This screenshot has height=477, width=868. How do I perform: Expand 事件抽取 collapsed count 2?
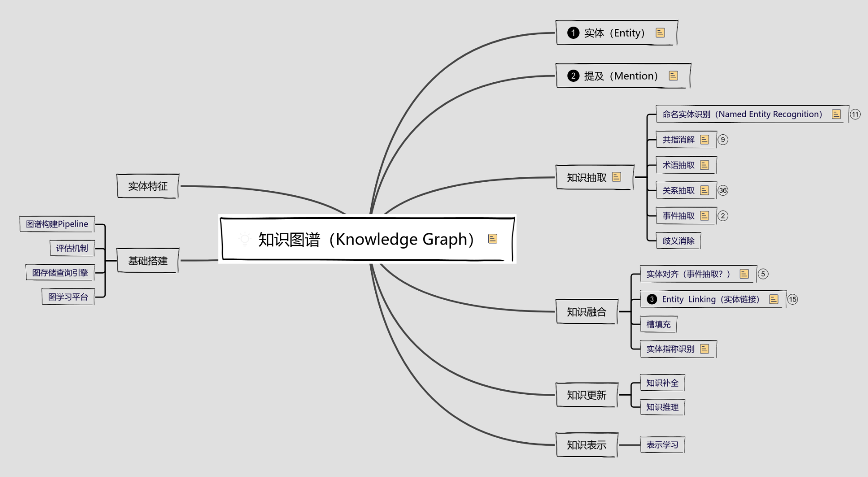point(723,216)
